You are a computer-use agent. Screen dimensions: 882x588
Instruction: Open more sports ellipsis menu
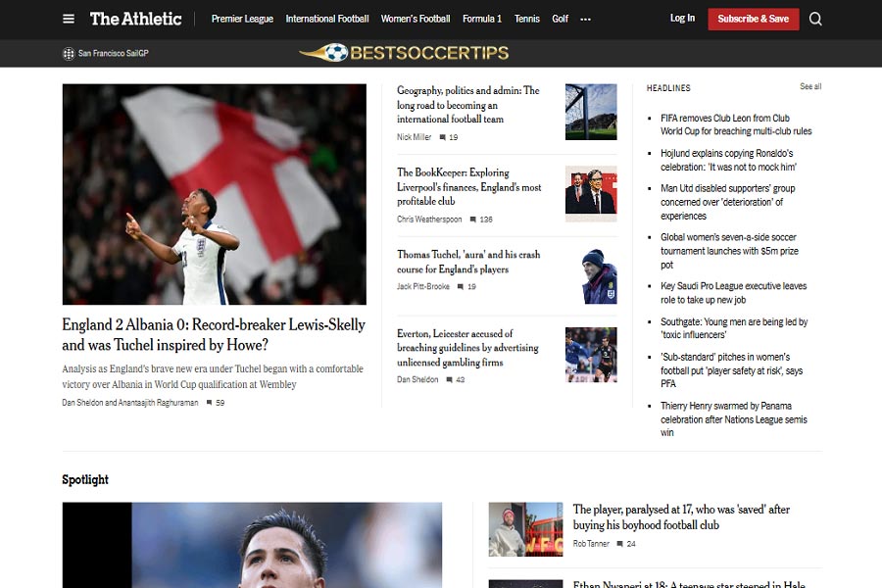[x=586, y=20]
